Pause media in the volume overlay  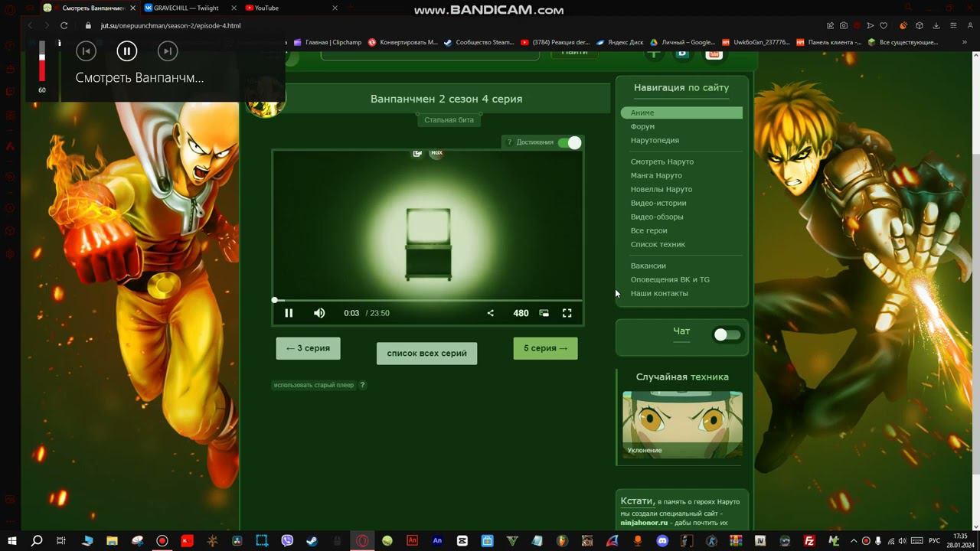[x=127, y=51]
